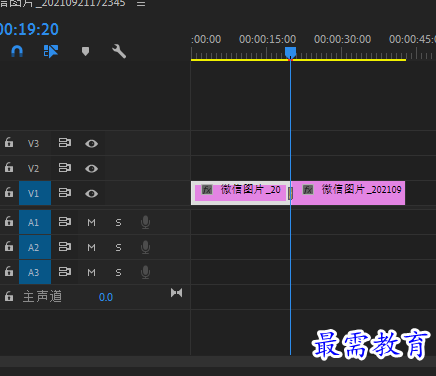Viewport: 436px width, 376px height.
Task: Select the second pink clip on V1
Action: (348, 193)
